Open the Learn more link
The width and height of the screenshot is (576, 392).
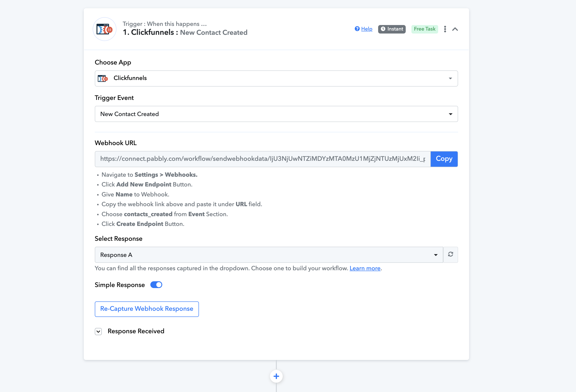pyautogui.click(x=365, y=268)
